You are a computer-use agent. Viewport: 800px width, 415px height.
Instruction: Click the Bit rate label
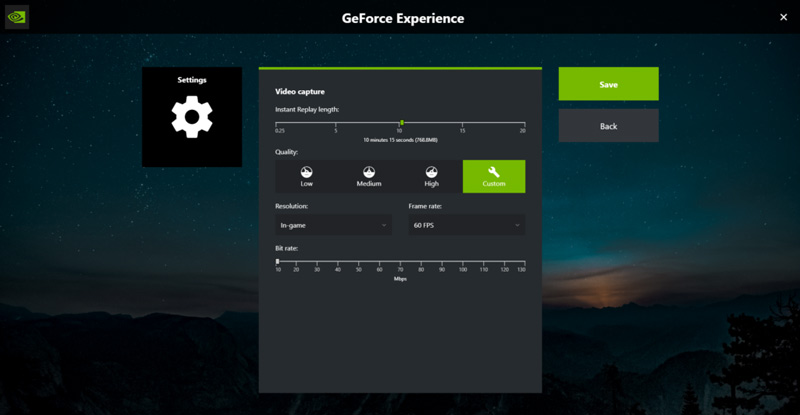[x=287, y=249]
